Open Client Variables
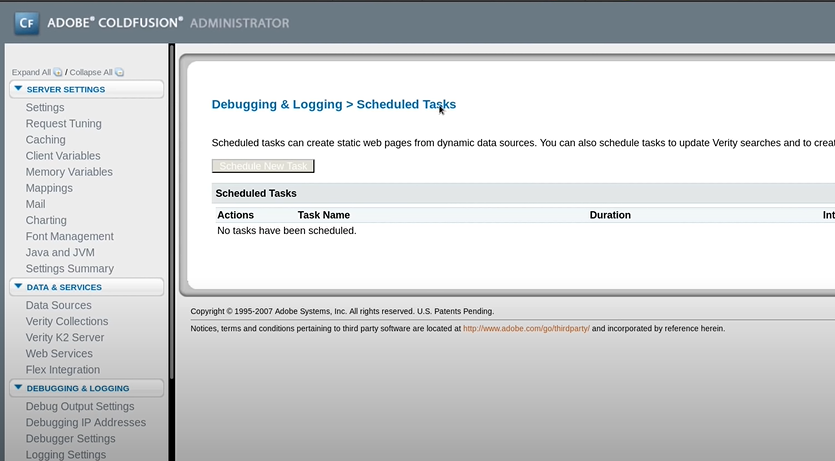Image resolution: width=835 pixels, height=461 pixels. (x=63, y=156)
